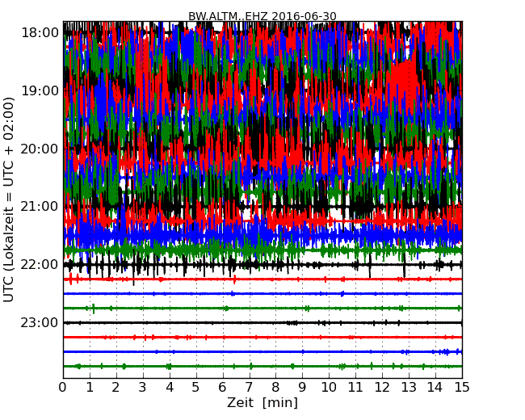The width and height of the screenshot is (525, 420).
Task: Click the x-axis tick label 15
Action: (462, 387)
